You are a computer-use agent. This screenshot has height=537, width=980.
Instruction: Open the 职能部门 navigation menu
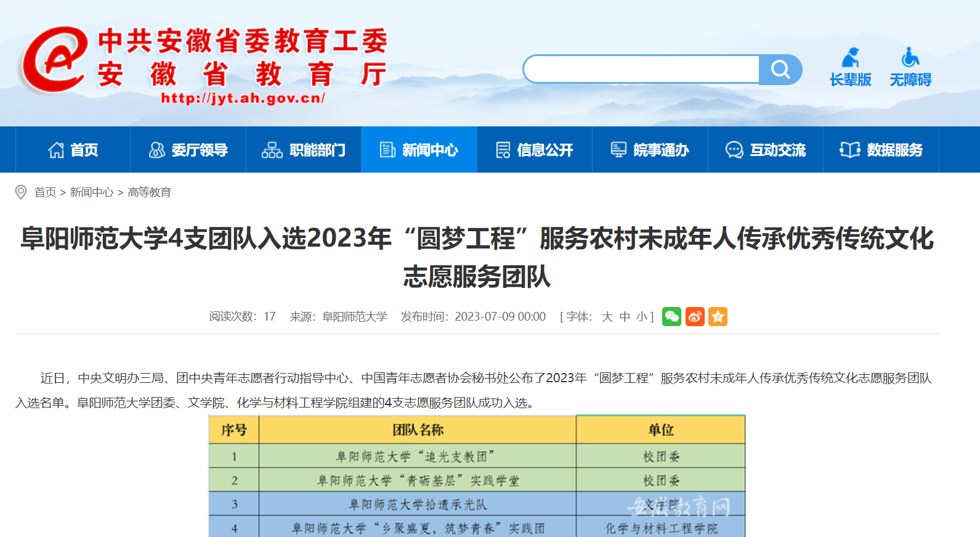(x=304, y=150)
